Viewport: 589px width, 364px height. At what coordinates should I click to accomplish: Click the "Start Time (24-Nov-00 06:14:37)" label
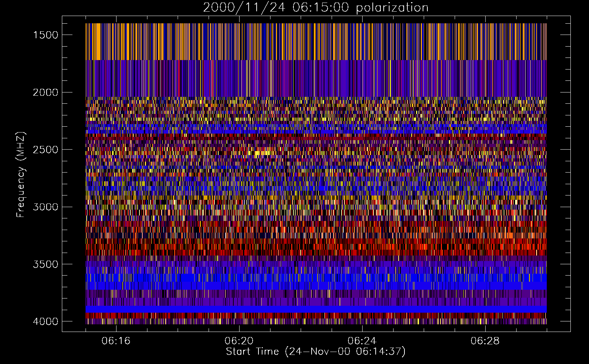pyautogui.click(x=316, y=352)
